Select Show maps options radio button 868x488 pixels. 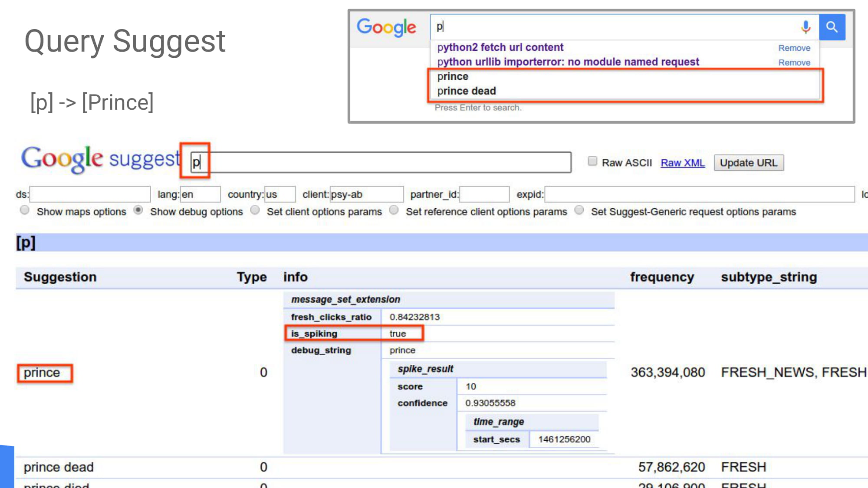coord(25,210)
